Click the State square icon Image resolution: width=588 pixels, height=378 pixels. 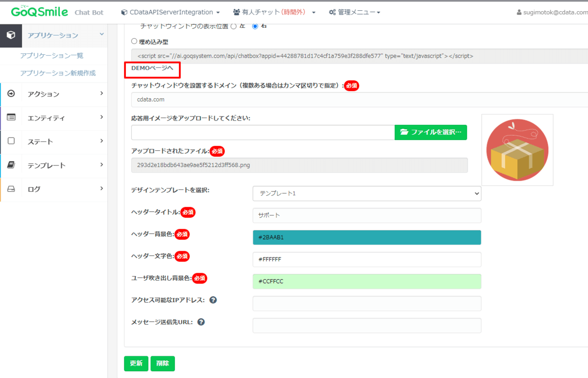coord(11,141)
